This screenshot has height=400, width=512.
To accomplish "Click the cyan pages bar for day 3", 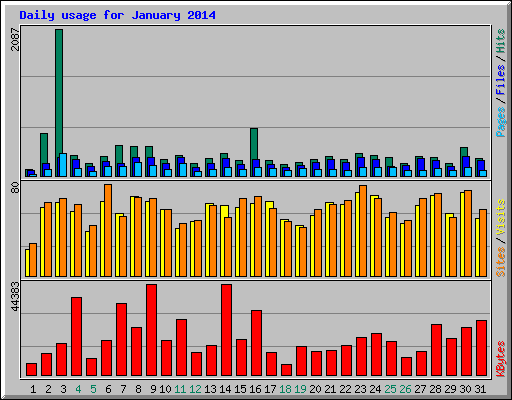I will coord(63,165).
